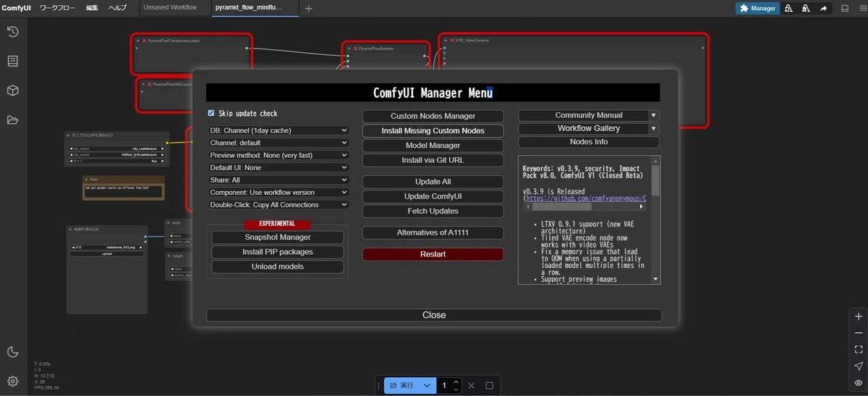868x396 pixels.
Task: Zoom in canvas with plus icon
Action: click(859, 316)
